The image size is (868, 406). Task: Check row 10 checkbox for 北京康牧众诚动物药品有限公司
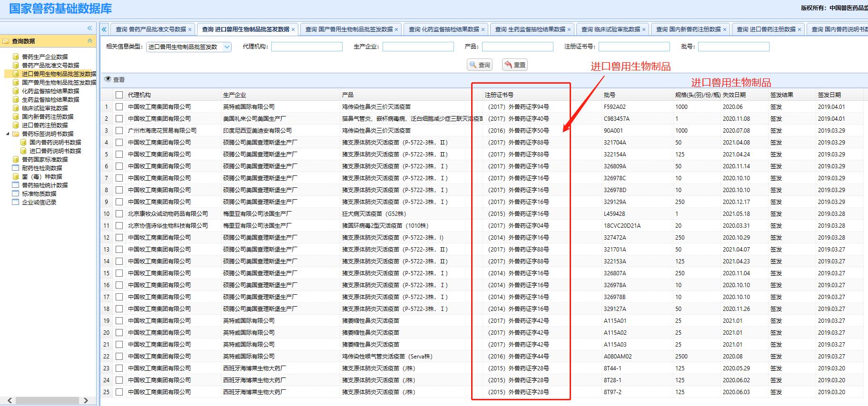click(119, 213)
